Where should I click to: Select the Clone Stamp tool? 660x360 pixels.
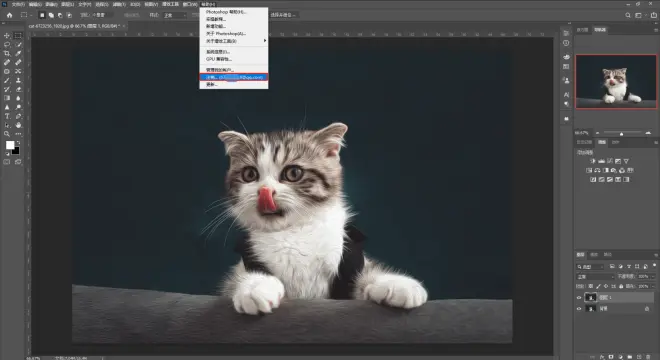tap(18, 80)
